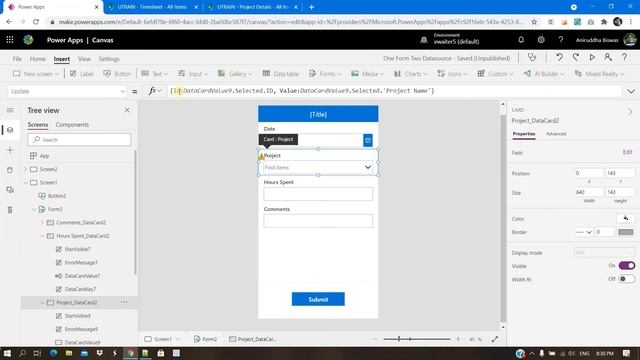Click Form2 breadcrumb at bottom
Screen dimensions: 640x360
point(205,339)
